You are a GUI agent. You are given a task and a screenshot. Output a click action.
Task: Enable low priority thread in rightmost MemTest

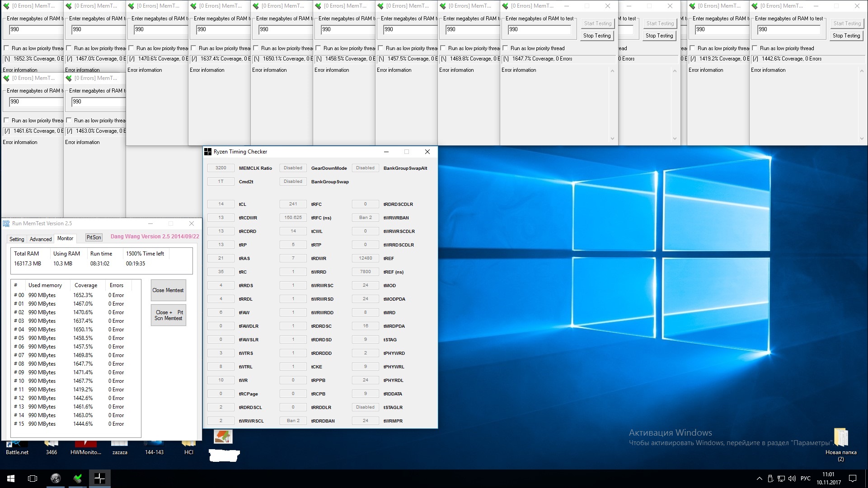click(755, 48)
